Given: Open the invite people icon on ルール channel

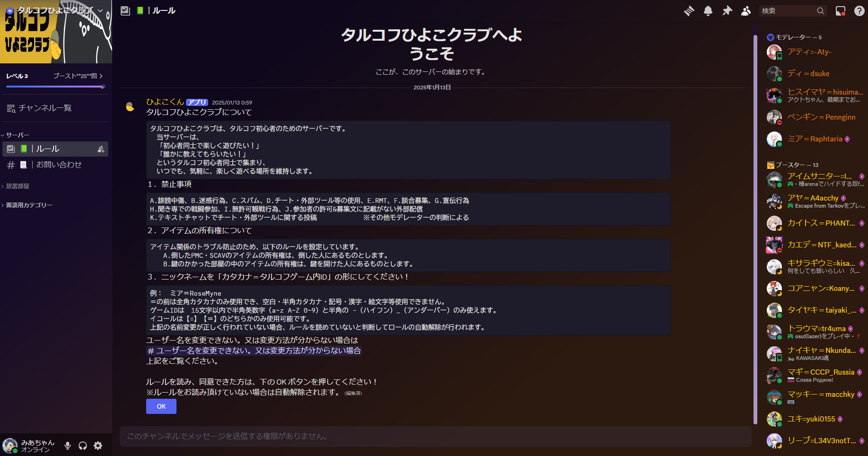Looking at the screenshot, I should (x=101, y=149).
